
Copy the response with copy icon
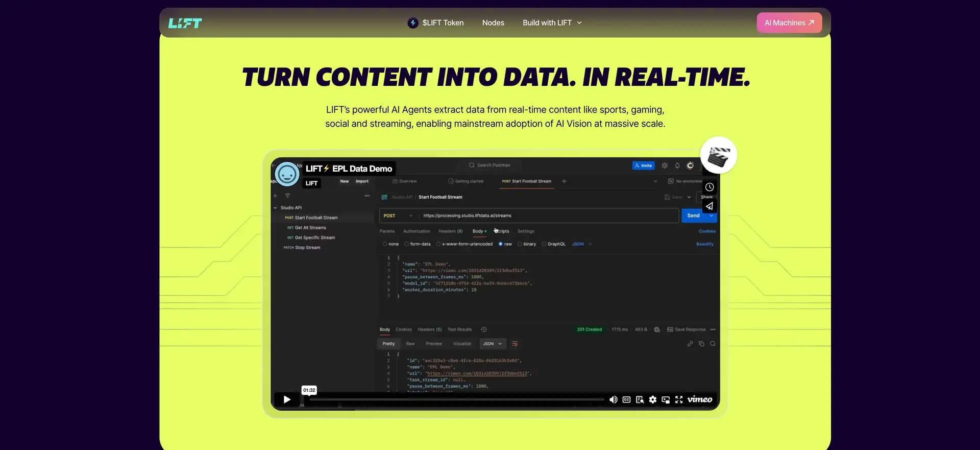pyautogui.click(x=701, y=344)
